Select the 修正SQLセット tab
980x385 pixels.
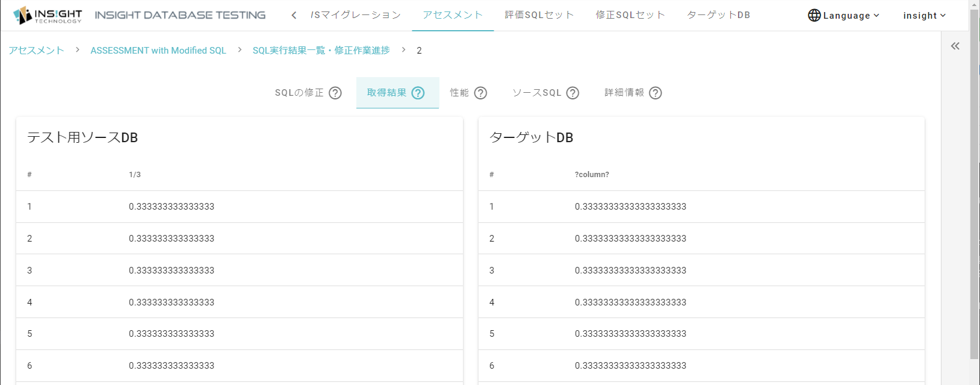631,15
